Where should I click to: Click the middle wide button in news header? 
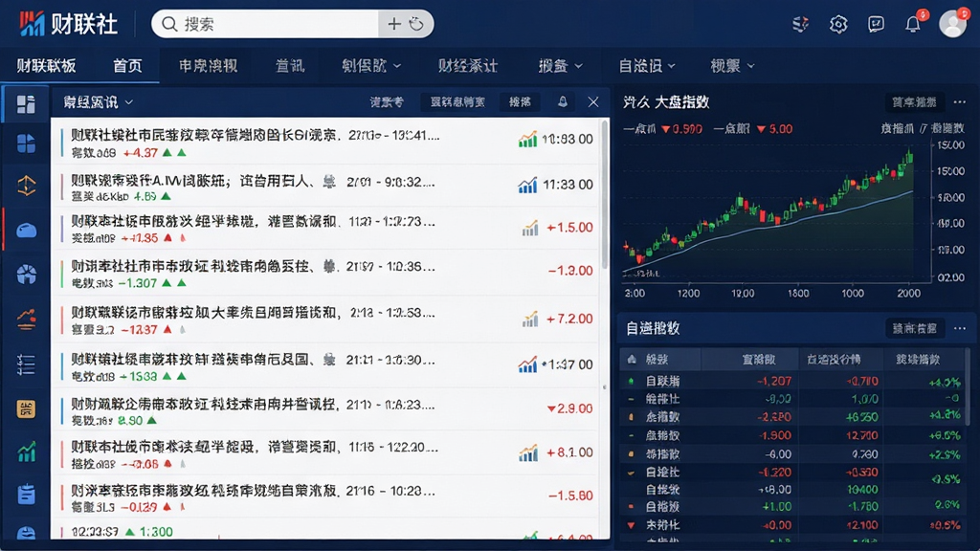click(457, 102)
